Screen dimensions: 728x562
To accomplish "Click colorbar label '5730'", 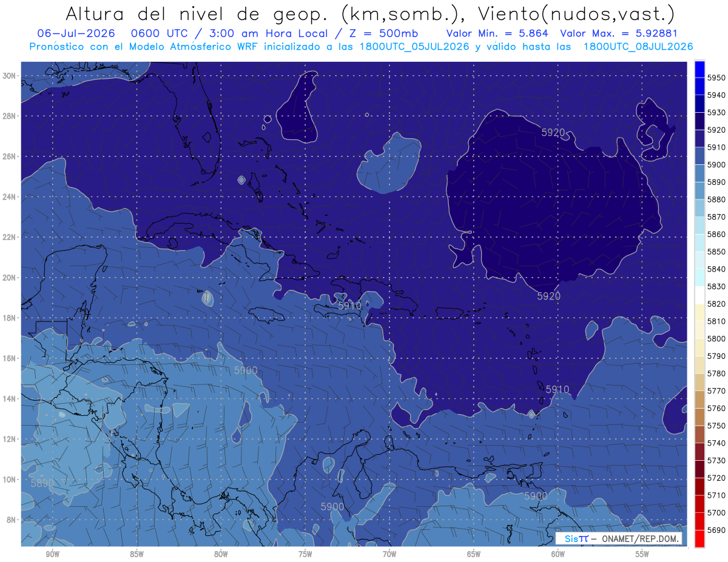I will coord(716,461).
